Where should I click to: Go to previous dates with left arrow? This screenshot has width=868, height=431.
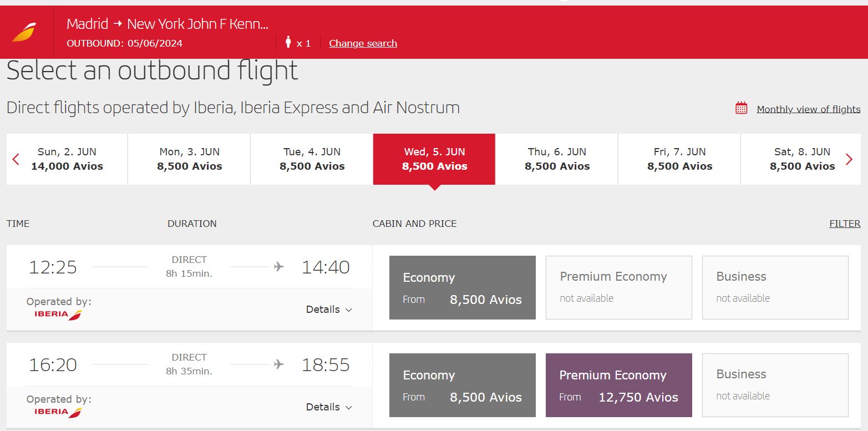click(x=16, y=159)
